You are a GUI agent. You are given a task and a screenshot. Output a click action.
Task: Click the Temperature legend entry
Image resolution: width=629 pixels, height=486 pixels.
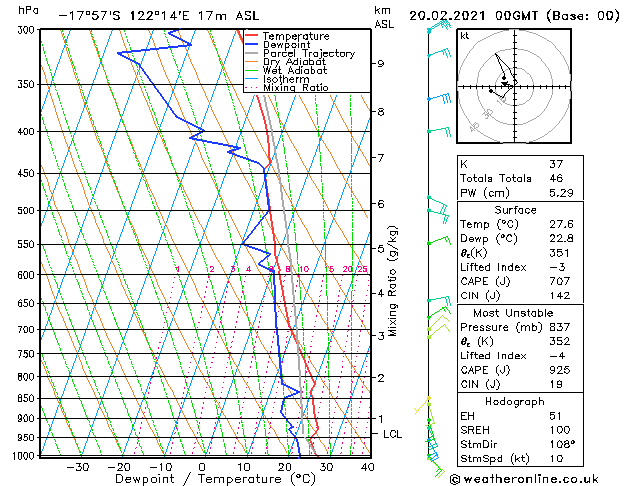(x=296, y=36)
